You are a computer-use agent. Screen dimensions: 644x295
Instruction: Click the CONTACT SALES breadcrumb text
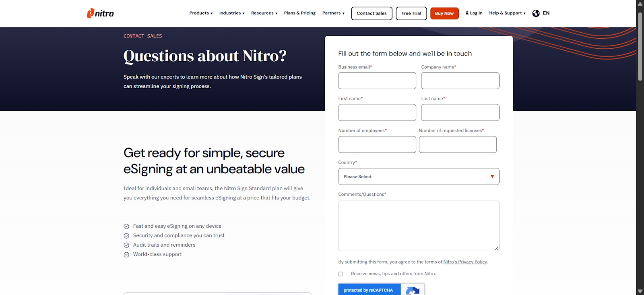[x=142, y=36]
